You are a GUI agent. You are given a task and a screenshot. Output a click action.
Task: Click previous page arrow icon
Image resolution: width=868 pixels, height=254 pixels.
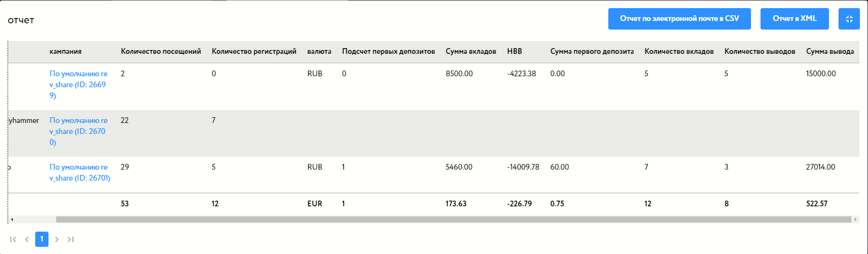pyautogui.click(x=27, y=239)
